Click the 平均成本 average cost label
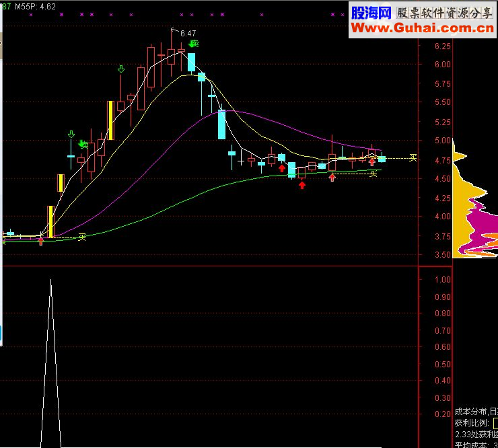Image resolution: width=498 pixels, height=448 pixels. tap(471, 445)
